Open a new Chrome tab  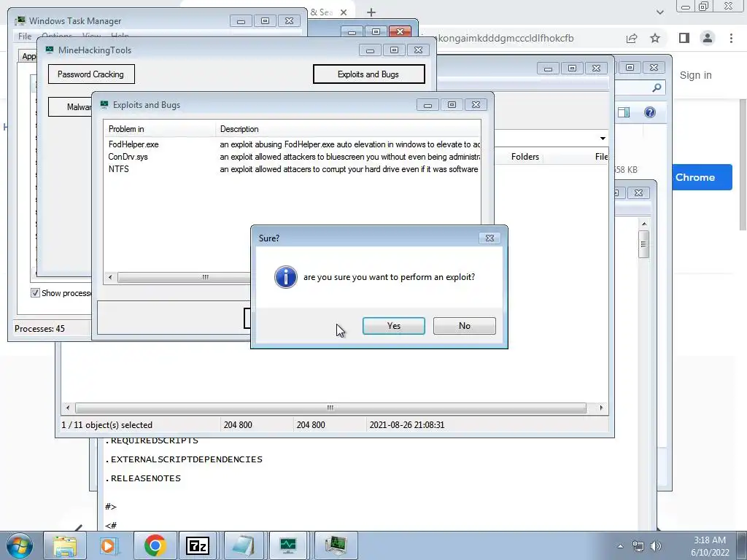coord(371,12)
